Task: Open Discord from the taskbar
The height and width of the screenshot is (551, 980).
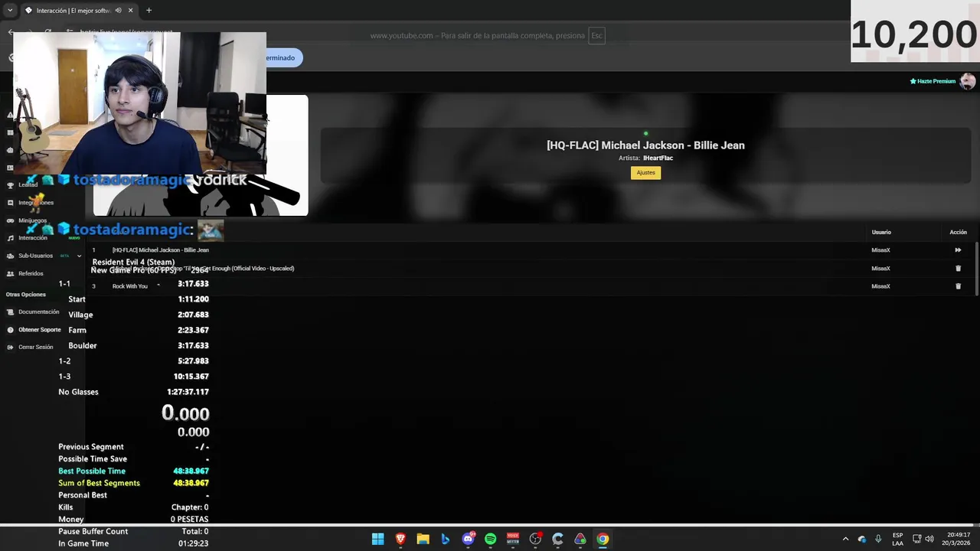Action: pos(468,539)
